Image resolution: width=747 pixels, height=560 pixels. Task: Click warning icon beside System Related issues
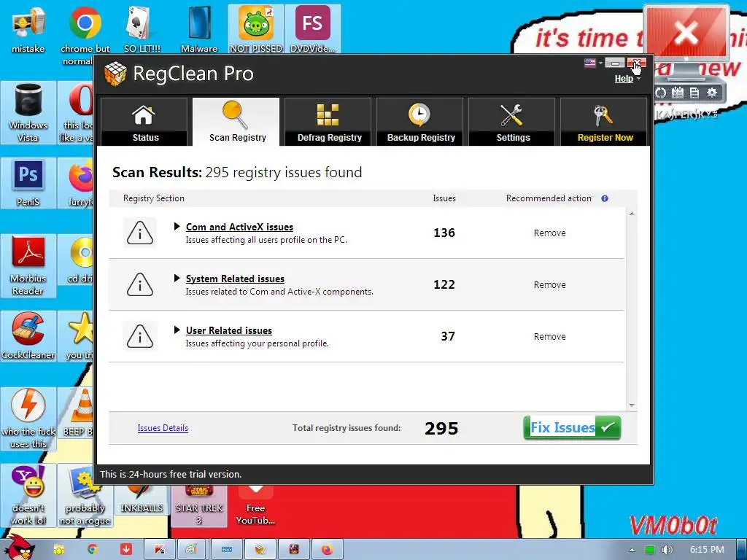click(x=139, y=284)
